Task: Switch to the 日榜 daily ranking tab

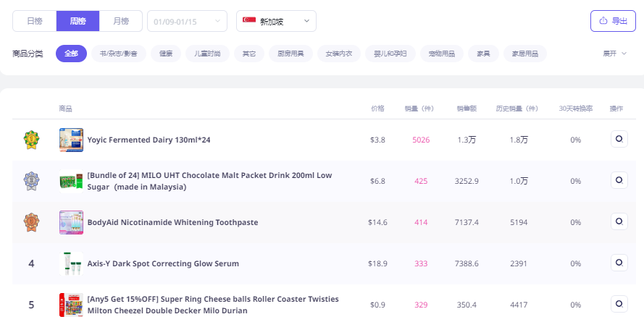Action: pos(35,21)
